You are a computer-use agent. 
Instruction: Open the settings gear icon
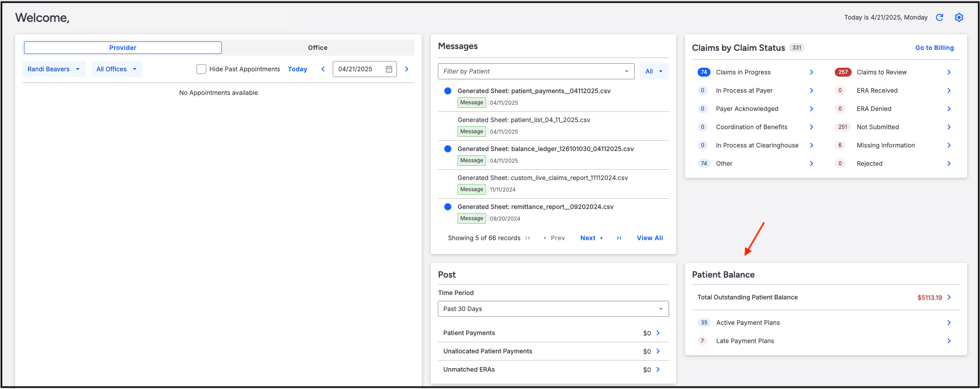pyautogui.click(x=959, y=17)
